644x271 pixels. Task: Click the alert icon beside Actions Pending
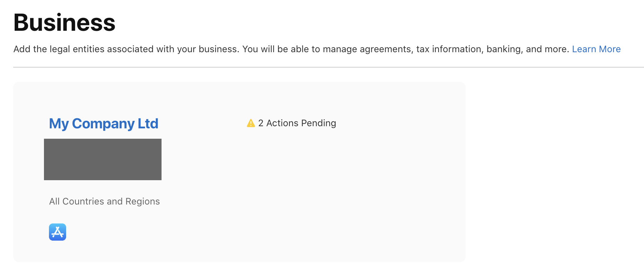(251, 123)
